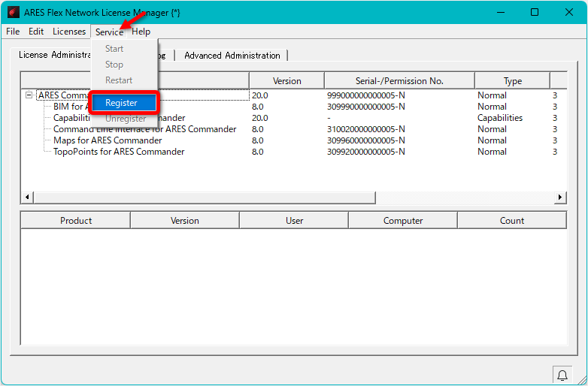The height and width of the screenshot is (386, 588).
Task: Click serial 999000000000005-N cell
Action: click(366, 95)
